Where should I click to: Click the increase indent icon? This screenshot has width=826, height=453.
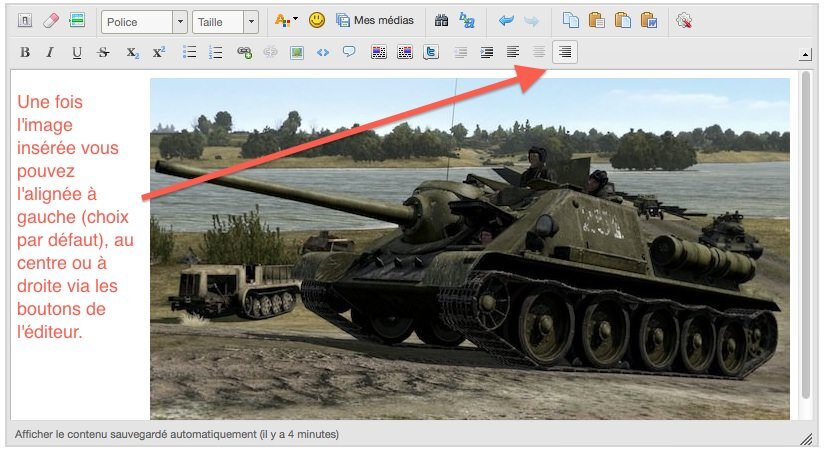pyautogui.click(x=487, y=52)
